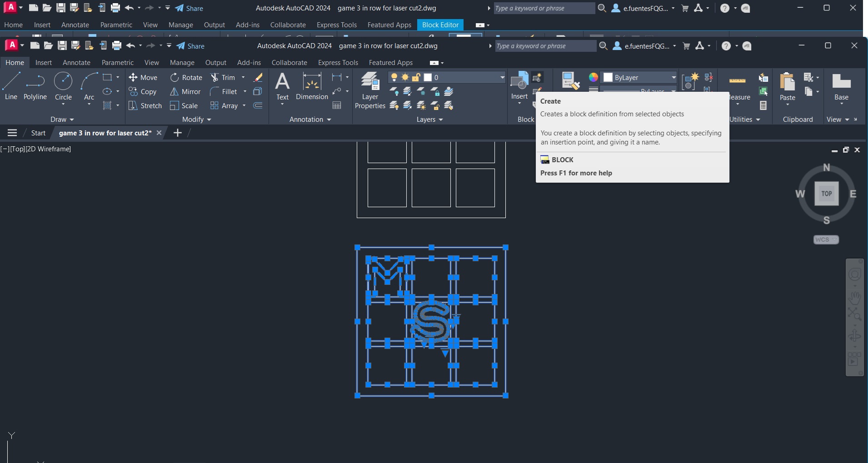Click the Linear dimension icon
The height and width of the screenshot is (463, 868).
point(337,77)
